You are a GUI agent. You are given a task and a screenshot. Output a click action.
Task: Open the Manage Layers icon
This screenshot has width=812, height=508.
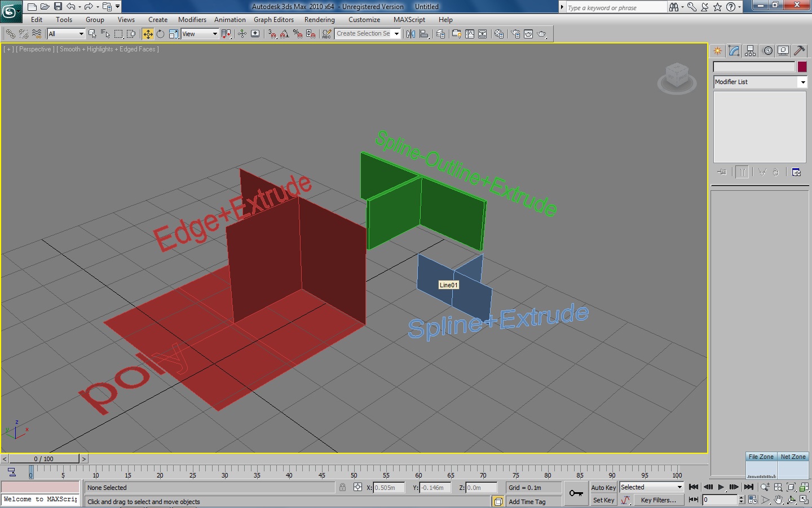440,34
